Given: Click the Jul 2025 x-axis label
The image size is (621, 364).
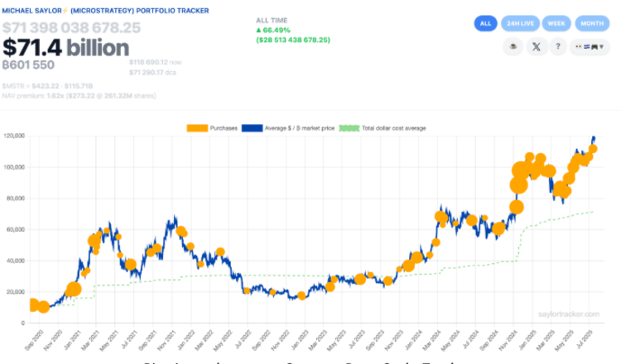Looking at the screenshot, I should pos(585,339).
